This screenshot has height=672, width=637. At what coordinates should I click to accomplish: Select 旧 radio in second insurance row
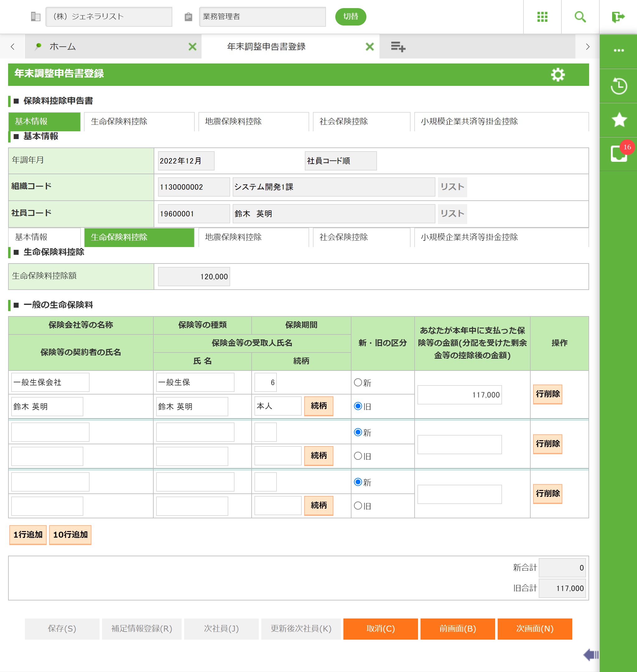[x=358, y=456]
